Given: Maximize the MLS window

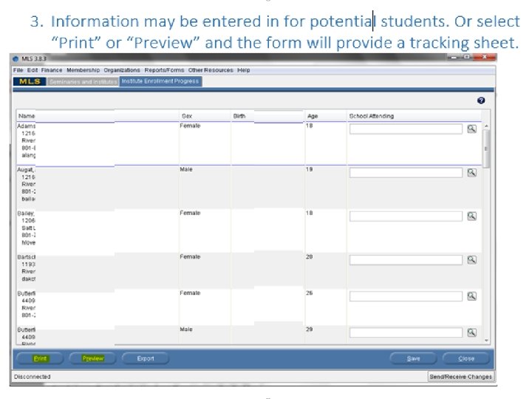Looking at the screenshot, I should (466, 57).
